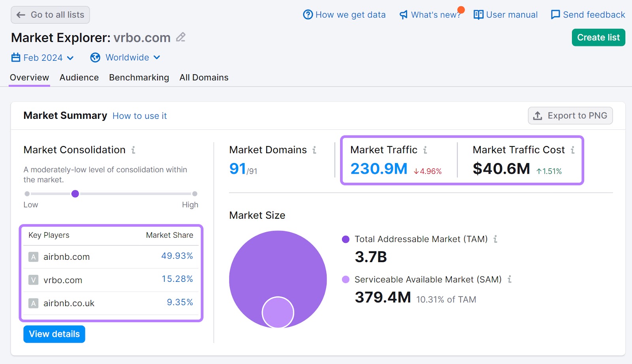Click the light purple SAM legend dot

(x=346, y=280)
